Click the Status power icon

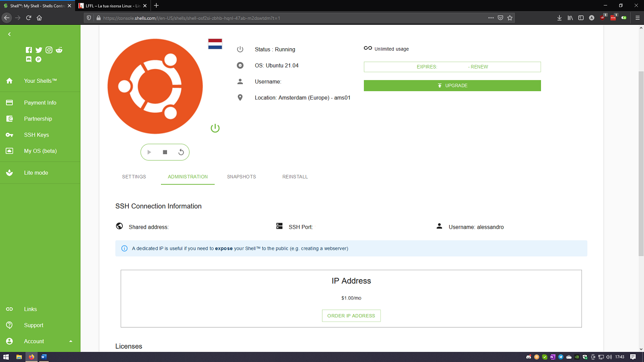[x=240, y=49]
